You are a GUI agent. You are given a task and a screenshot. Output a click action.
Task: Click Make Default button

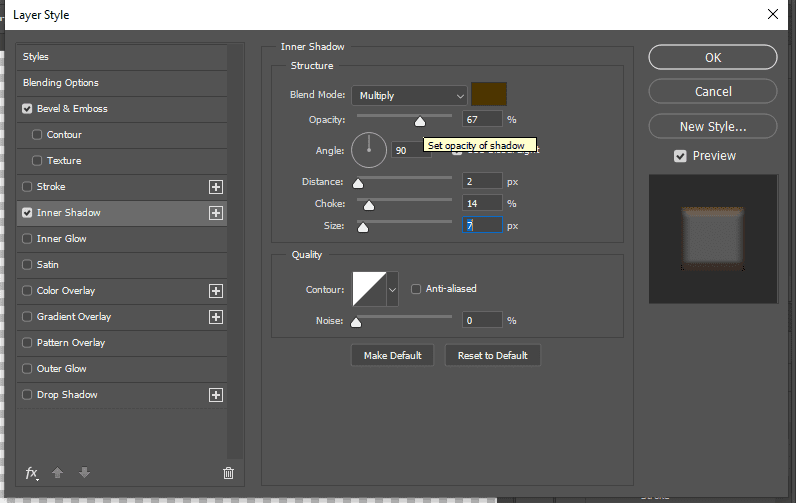click(x=392, y=355)
